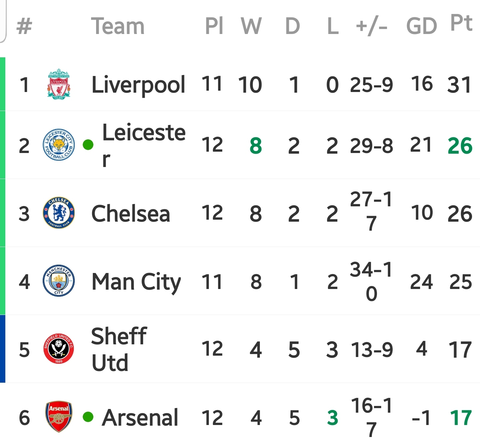The height and width of the screenshot is (448, 480).
Task: Tap Leicester's green 26 points value
Action: tap(460, 146)
